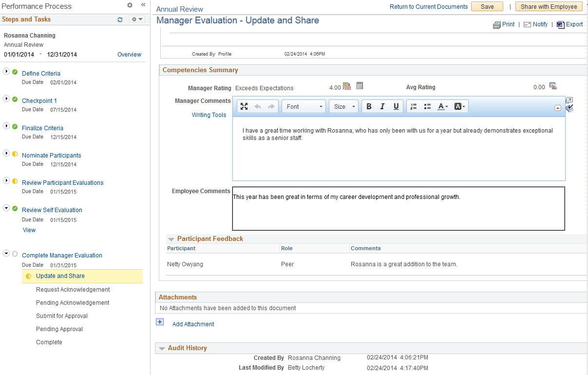588x375 pixels.
Task: Open the Manager Rating description icon
Action: (347, 86)
